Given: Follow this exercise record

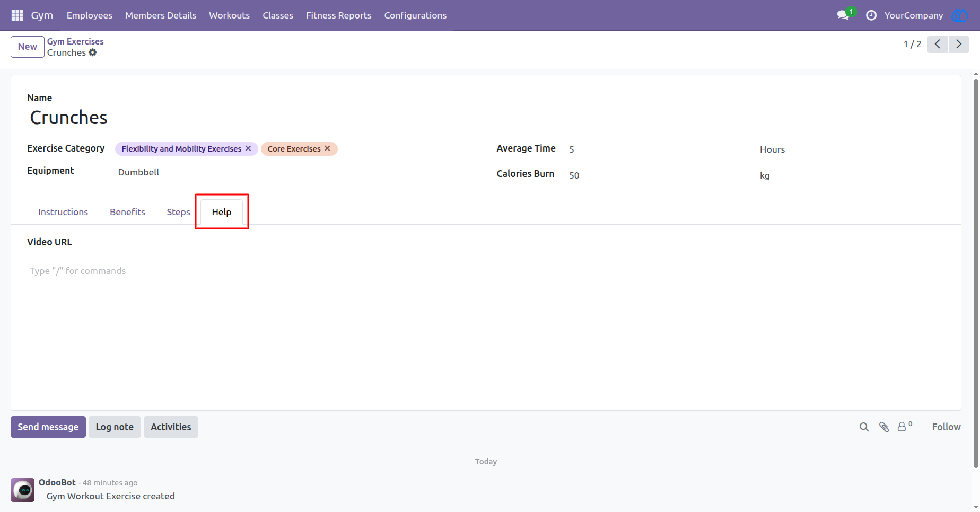Looking at the screenshot, I should 946,427.
